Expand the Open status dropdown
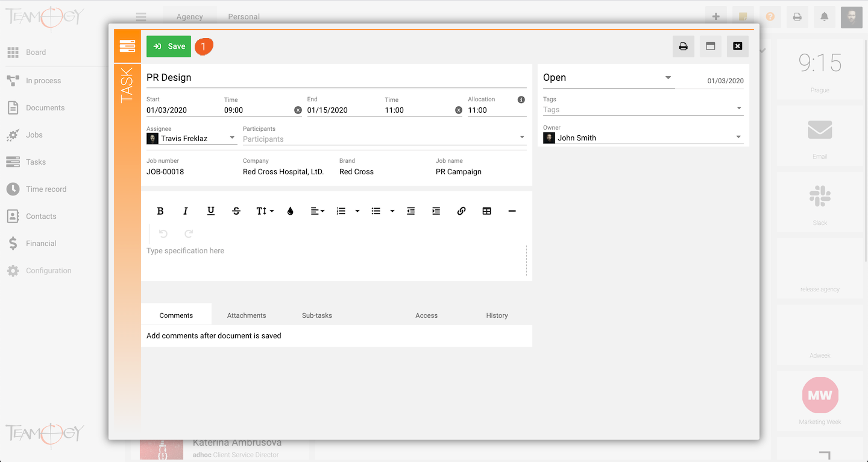This screenshot has height=462, width=868. click(x=668, y=78)
